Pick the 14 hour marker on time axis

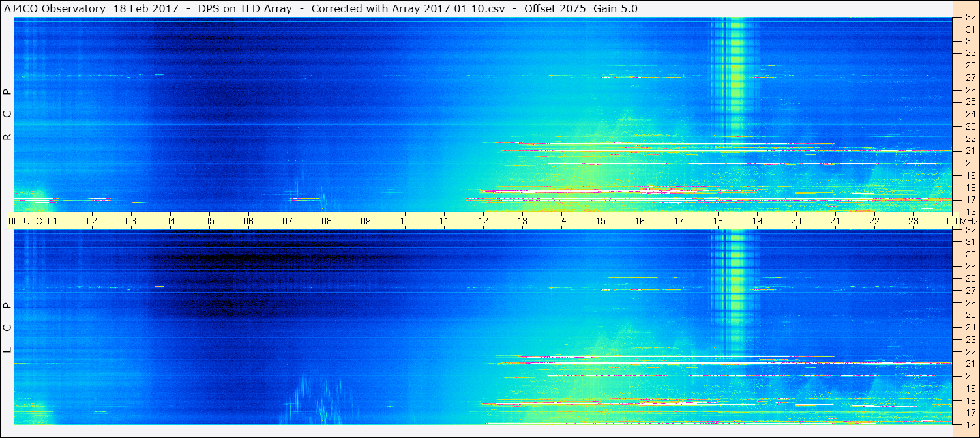(x=561, y=220)
